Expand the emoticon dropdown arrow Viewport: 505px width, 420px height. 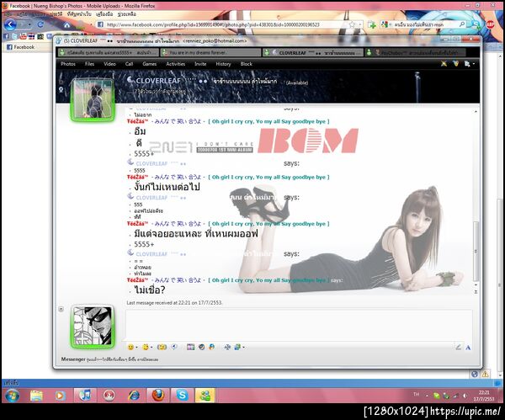point(136,348)
